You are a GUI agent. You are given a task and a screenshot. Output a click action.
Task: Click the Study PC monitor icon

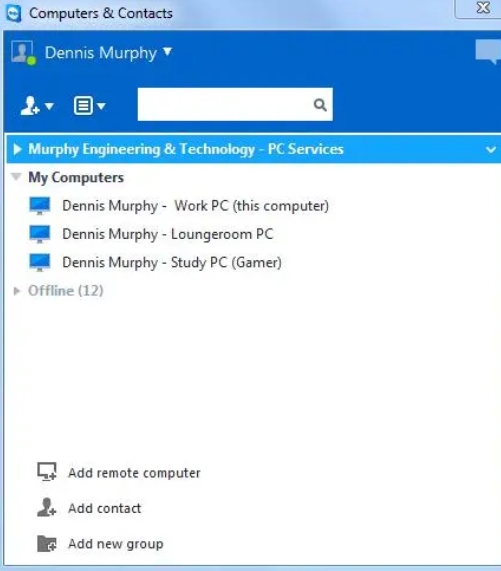click(x=40, y=263)
